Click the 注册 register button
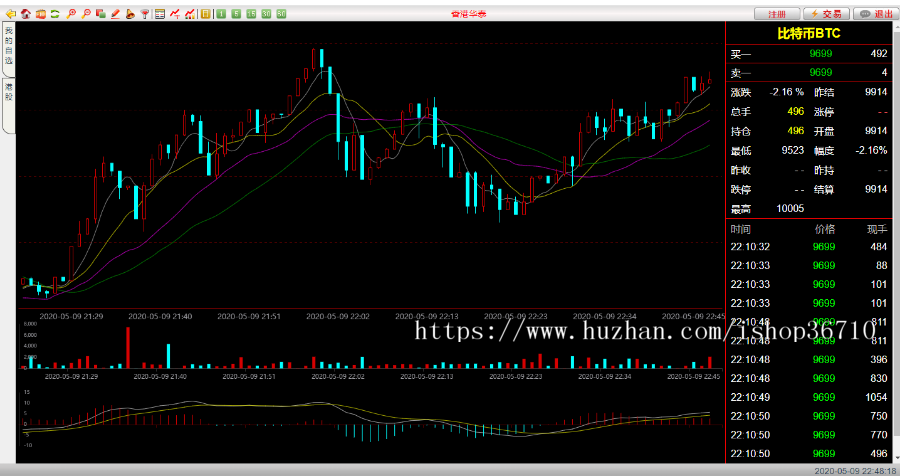Image resolution: width=900 pixels, height=476 pixels. point(777,14)
